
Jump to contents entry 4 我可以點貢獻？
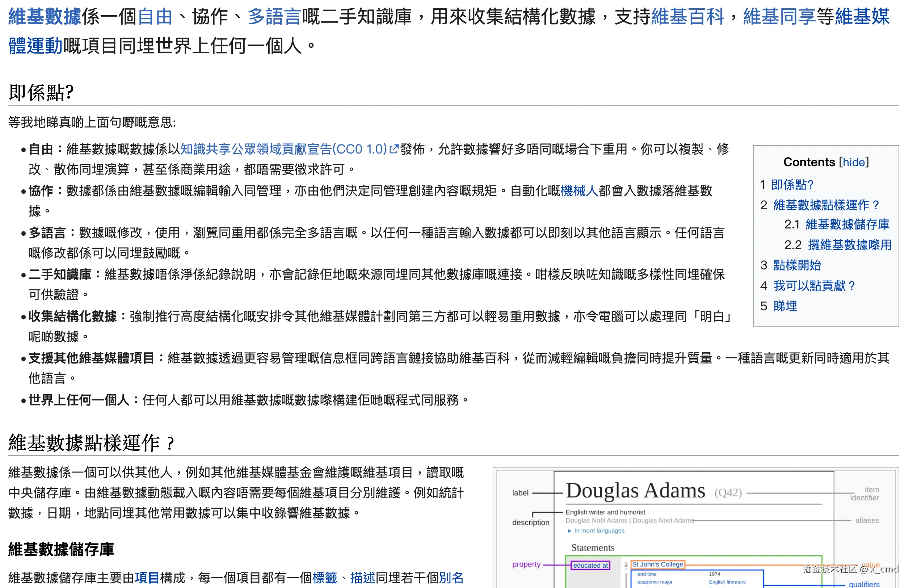coord(815,286)
